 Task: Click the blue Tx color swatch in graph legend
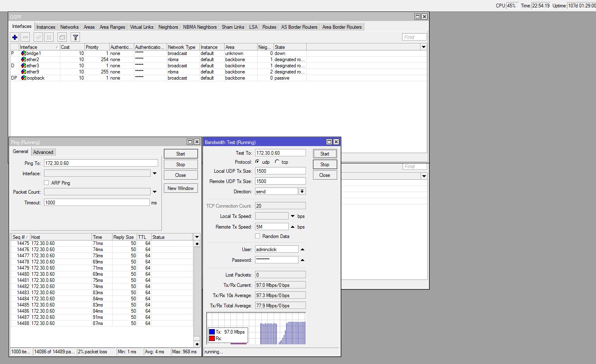pos(212,332)
